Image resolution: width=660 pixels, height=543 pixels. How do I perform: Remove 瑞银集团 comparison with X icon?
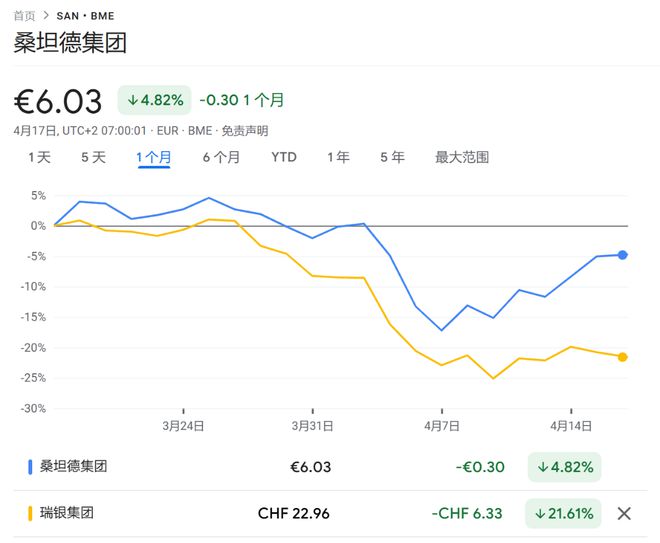pos(624,513)
